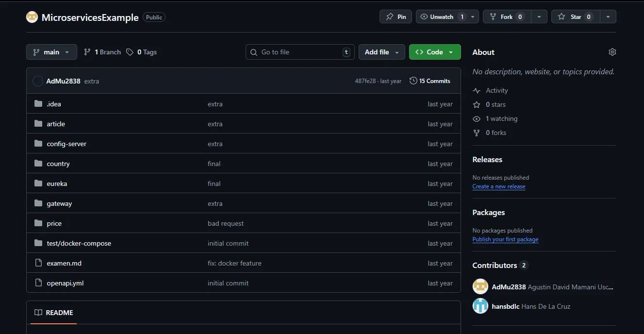Expand the dropdown arrow next to Fork
This screenshot has height=334, width=644.
(539, 17)
